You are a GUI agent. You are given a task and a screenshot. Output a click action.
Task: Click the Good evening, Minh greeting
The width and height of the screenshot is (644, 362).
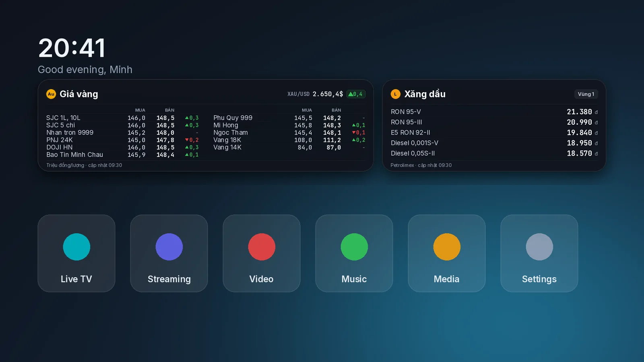pos(85,70)
